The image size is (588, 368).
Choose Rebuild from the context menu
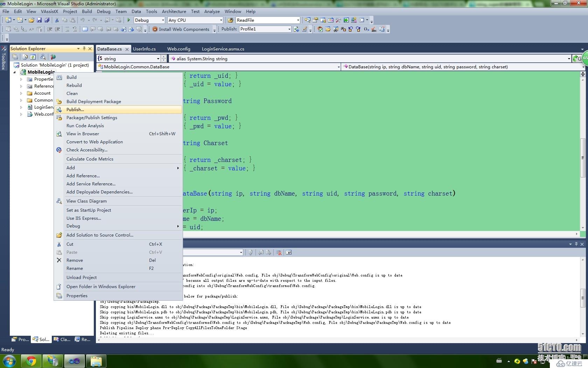coord(118,85)
